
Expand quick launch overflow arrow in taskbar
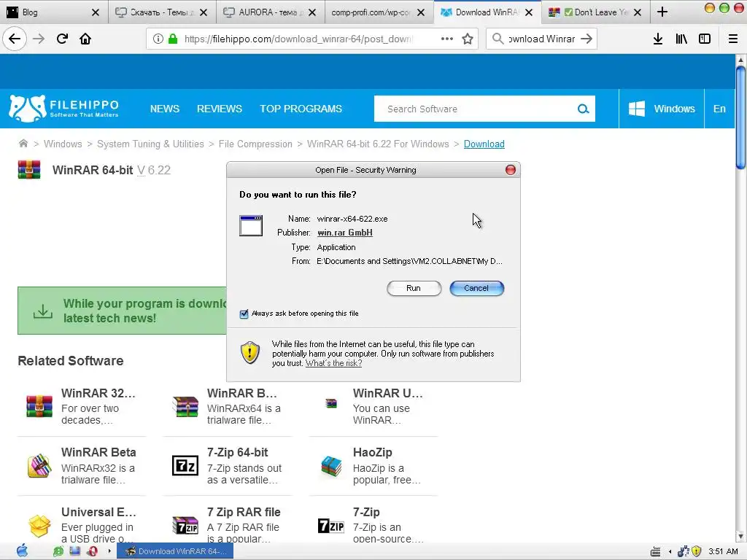109,551
